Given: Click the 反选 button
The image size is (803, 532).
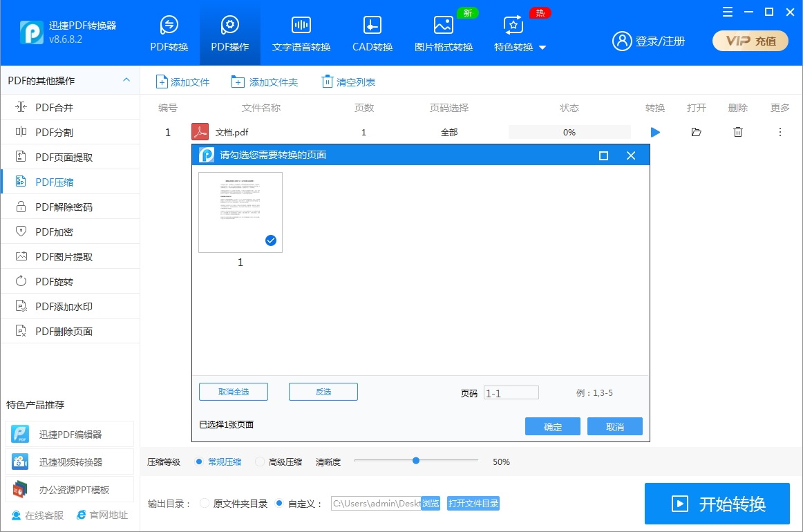Looking at the screenshot, I should pos(323,392).
